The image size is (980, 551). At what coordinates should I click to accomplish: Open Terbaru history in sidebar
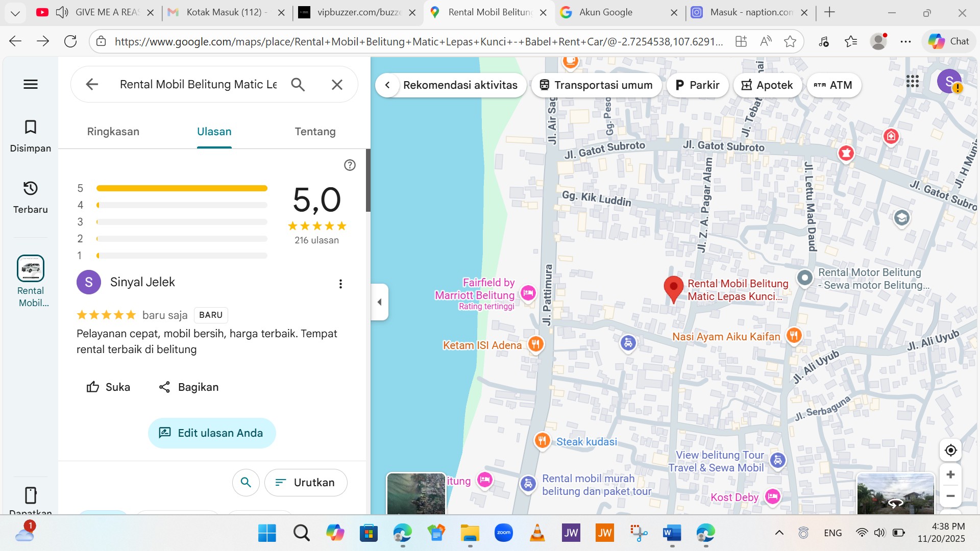pyautogui.click(x=31, y=189)
